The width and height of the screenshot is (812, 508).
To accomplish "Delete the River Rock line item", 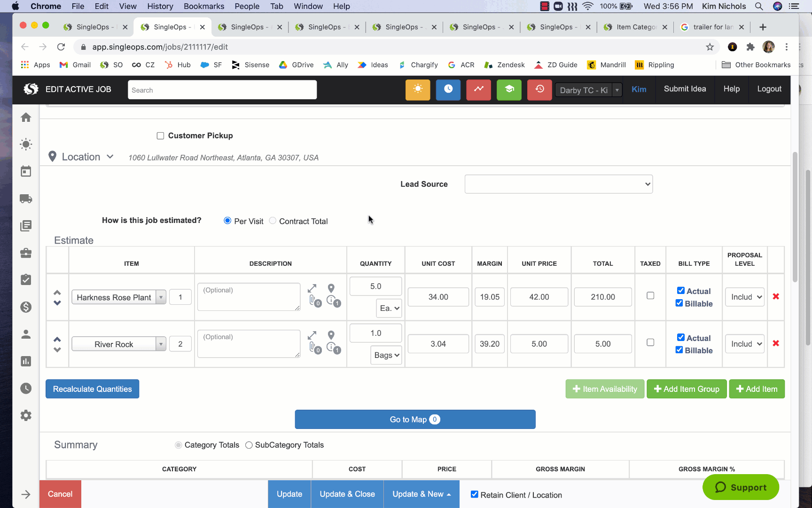I will tap(776, 343).
